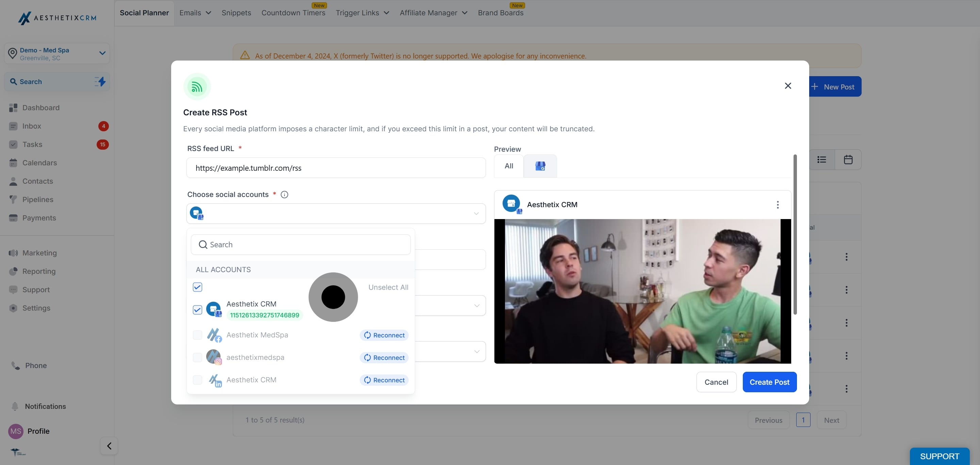Click the selected Google Business account chip
980x465 pixels.
197,213
